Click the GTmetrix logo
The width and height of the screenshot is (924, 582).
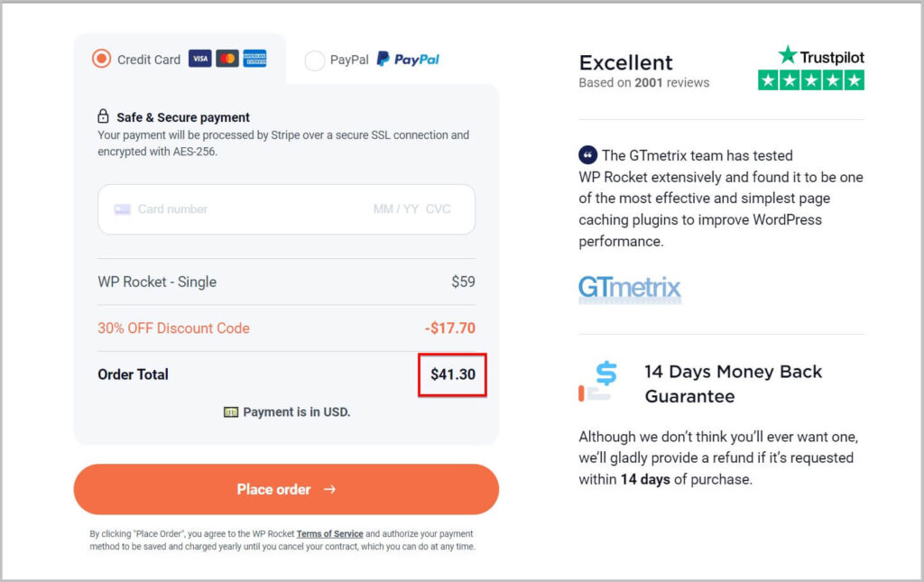coord(630,289)
